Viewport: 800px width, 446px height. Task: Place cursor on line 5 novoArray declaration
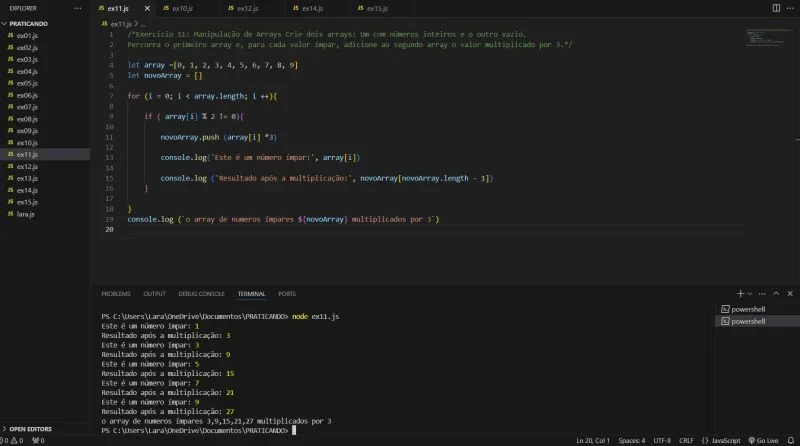[x=165, y=76]
